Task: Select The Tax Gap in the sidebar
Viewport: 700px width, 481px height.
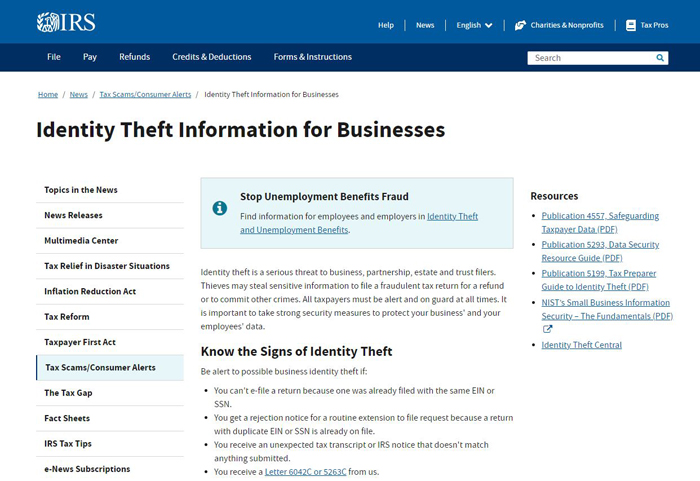Action: [110, 393]
